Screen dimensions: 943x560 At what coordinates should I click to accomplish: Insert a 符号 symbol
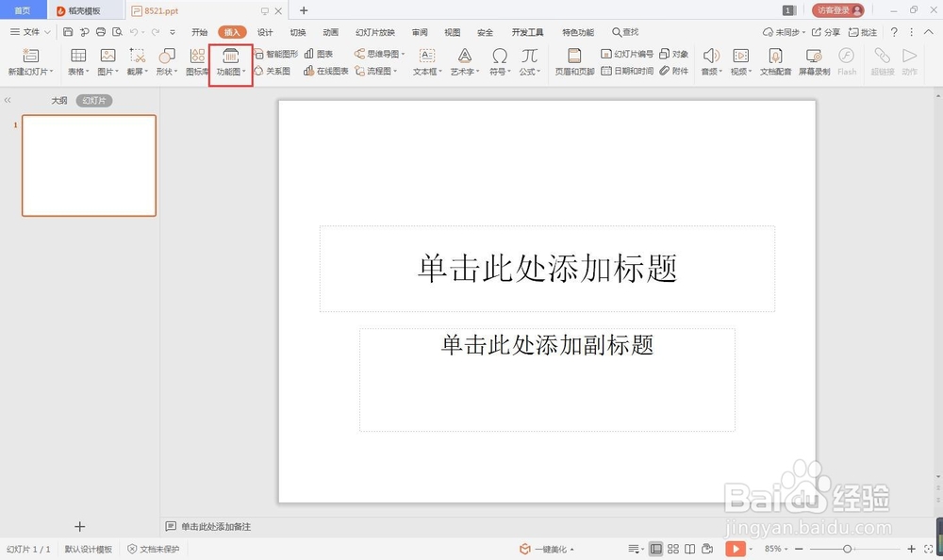499,62
